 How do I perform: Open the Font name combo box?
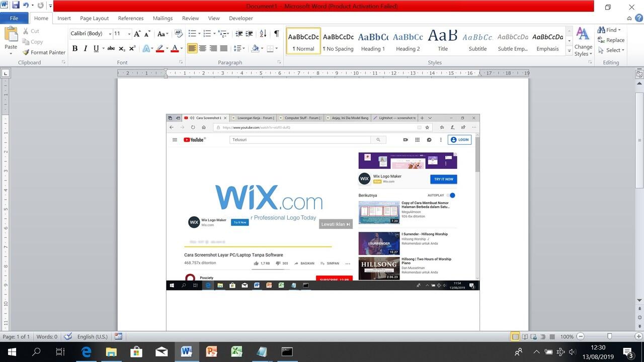pos(91,34)
